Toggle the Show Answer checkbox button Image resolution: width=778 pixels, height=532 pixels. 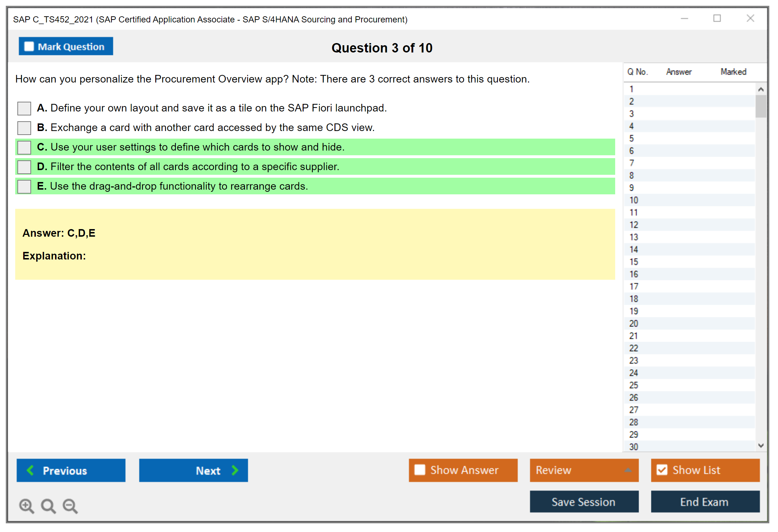click(420, 470)
